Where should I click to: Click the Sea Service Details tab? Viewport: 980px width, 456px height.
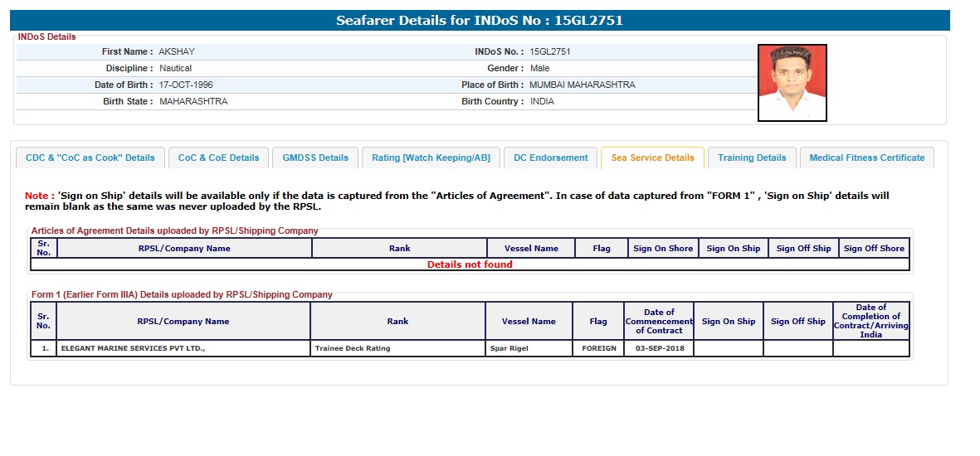coord(652,158)
